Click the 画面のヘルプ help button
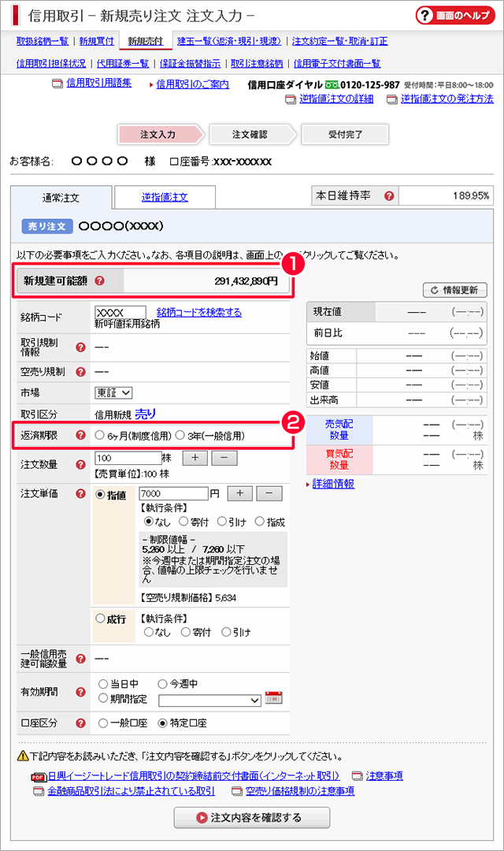The height and width of the screenshot is (851, 504). 454,16
